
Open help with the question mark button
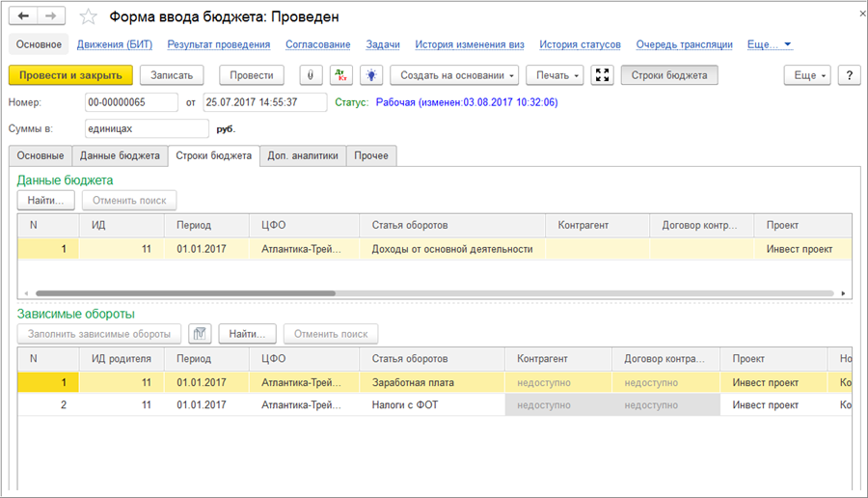click(x=850, y=75)
